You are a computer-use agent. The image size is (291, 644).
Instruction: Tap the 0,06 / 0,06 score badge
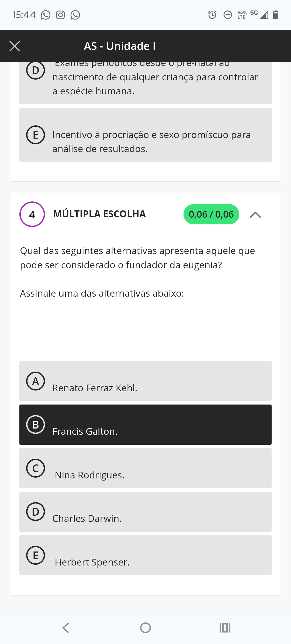tap(211, 214)
